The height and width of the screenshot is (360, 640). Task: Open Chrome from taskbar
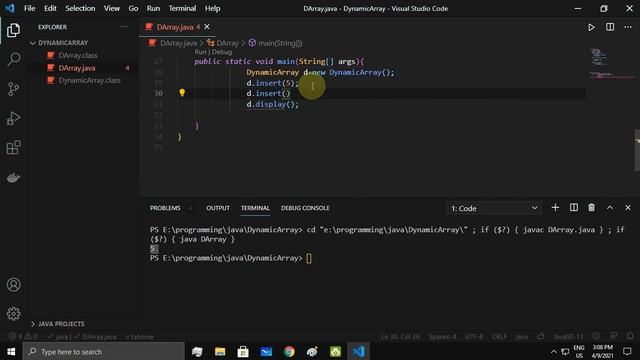coord(289,351)
